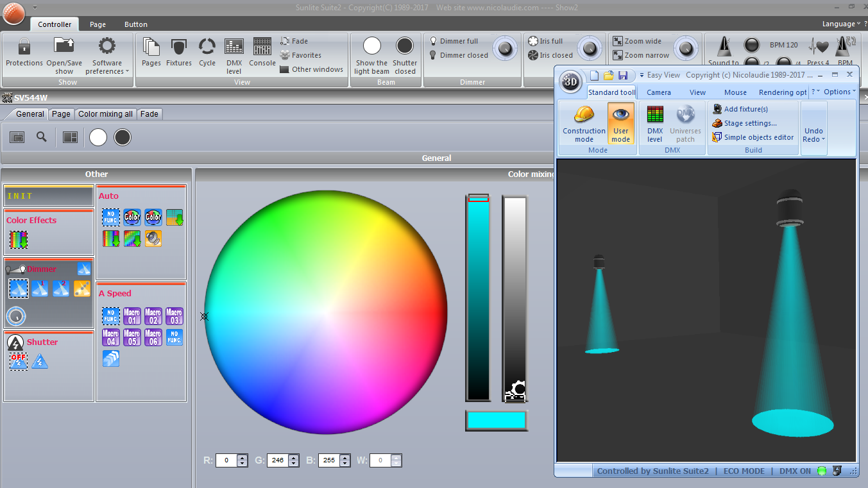Select Macro 06 in A Speed

pos(153,337)
